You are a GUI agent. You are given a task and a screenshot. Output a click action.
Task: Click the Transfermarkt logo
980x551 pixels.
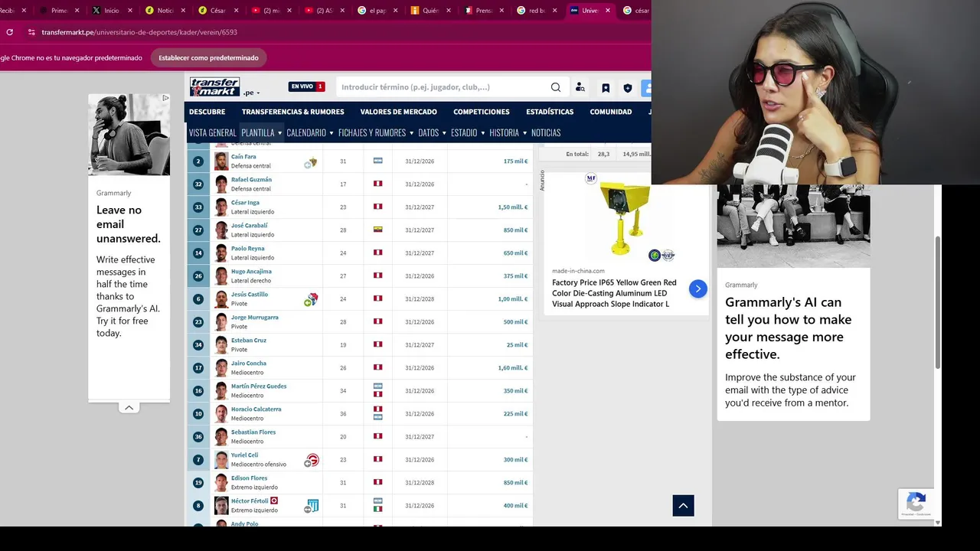click(x=214, y=86)
